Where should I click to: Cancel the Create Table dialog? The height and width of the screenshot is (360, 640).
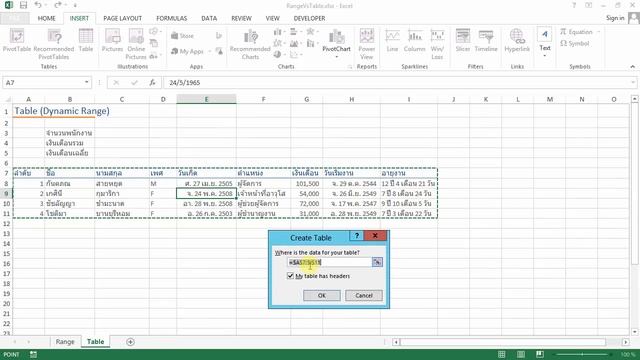364,296
